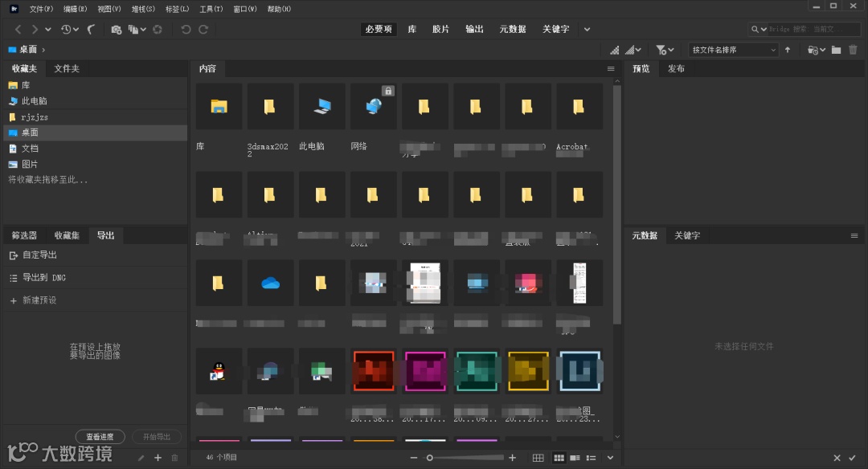Open 按文件名排序 sort dropdown
Image resolution: width=868 pixels, height=469 pixels.
(x=734, y=50)
